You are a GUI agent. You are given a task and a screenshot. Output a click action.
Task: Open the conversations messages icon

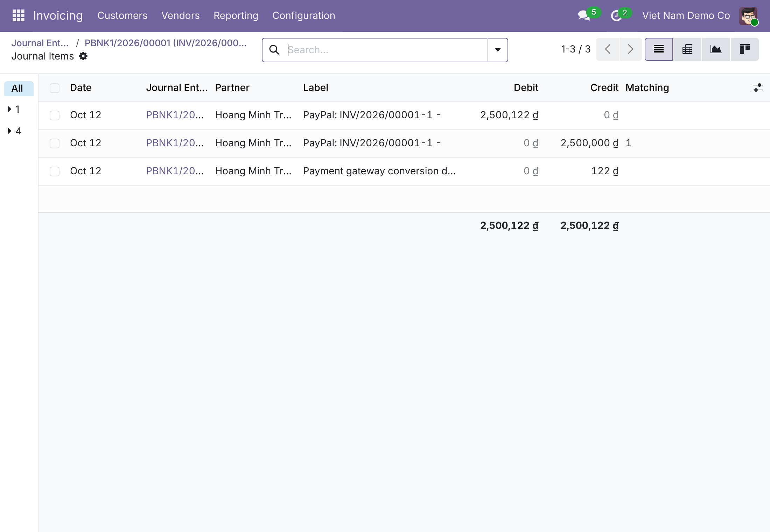click(584, 15)
